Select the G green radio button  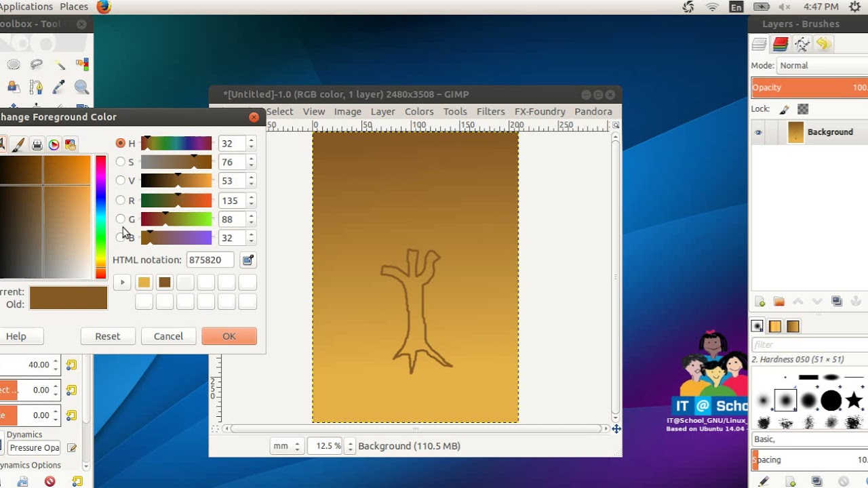coord(121,219)
